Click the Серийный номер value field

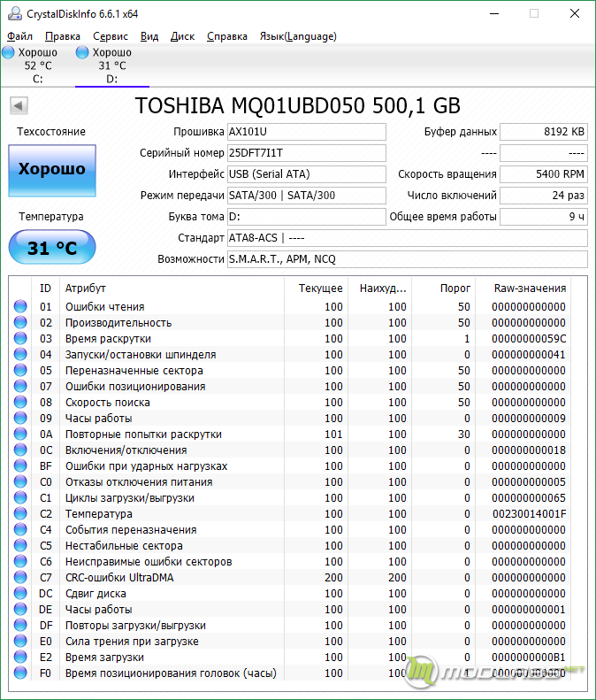(x=306, y=153)
